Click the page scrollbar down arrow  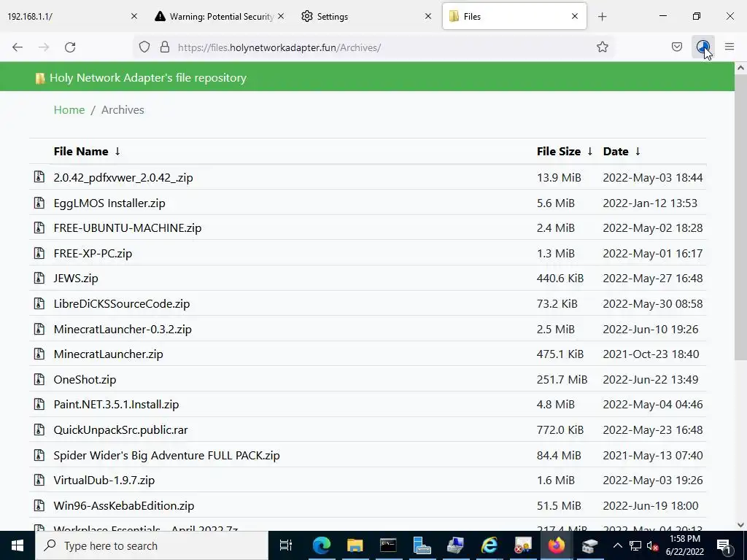pos(740,525)
